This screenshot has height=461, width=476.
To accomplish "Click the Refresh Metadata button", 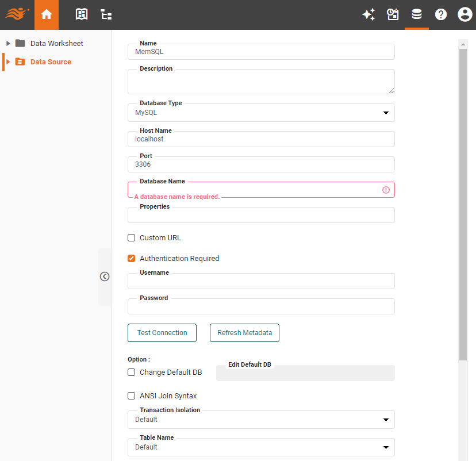I will click(x=244, y=332).
